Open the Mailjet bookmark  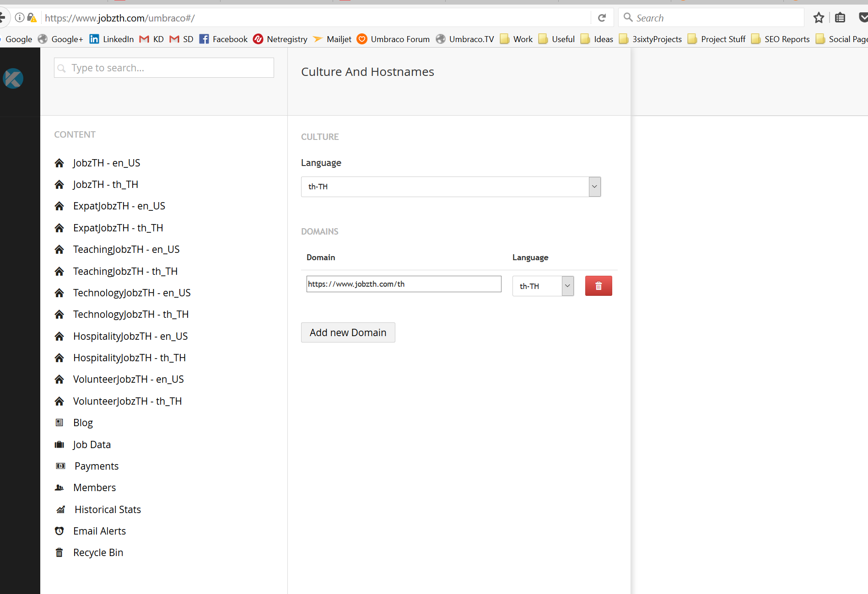click(x=332, y=39)
